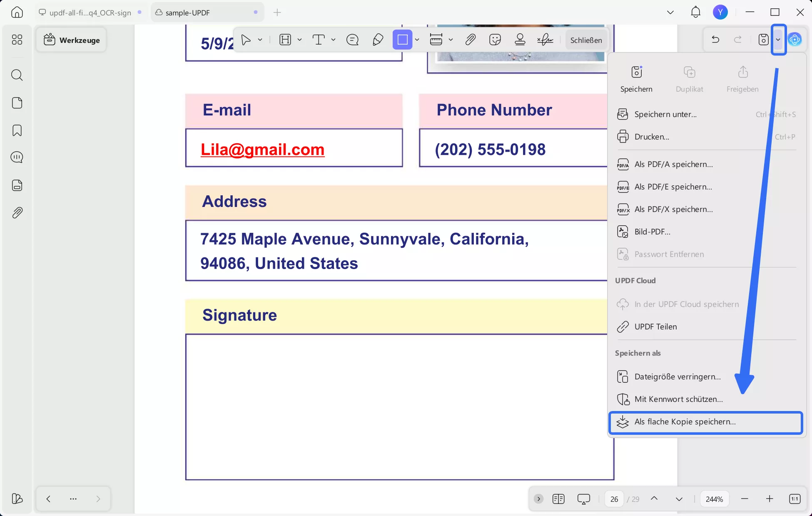Select the pencil drawing tool
The width and height of the screenshot is (812, 516).
(378, 40)
